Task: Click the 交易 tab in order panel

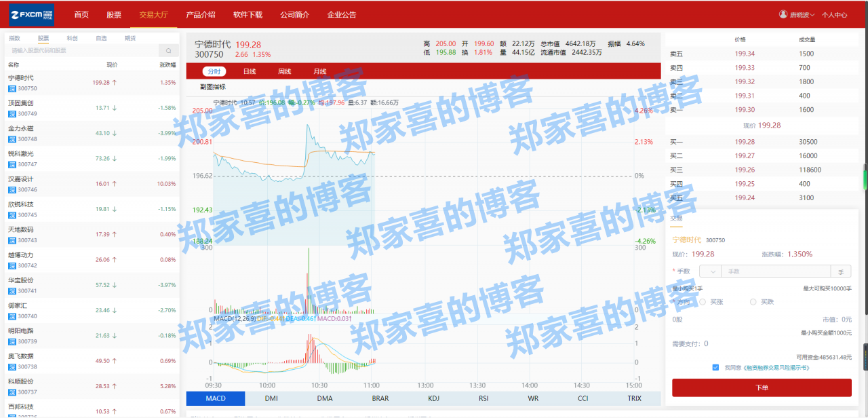Action: [677, 218]
